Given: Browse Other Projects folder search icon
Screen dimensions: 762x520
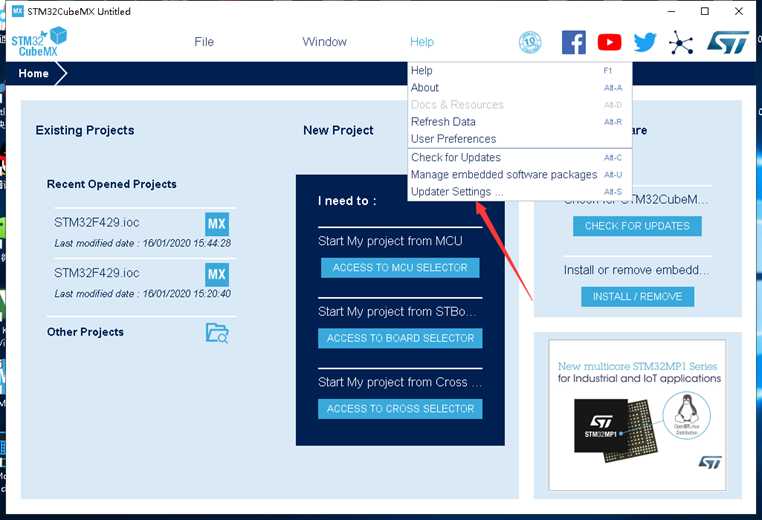Looking at the screenshot, I should pyautogui.click(x=217, y=333).
